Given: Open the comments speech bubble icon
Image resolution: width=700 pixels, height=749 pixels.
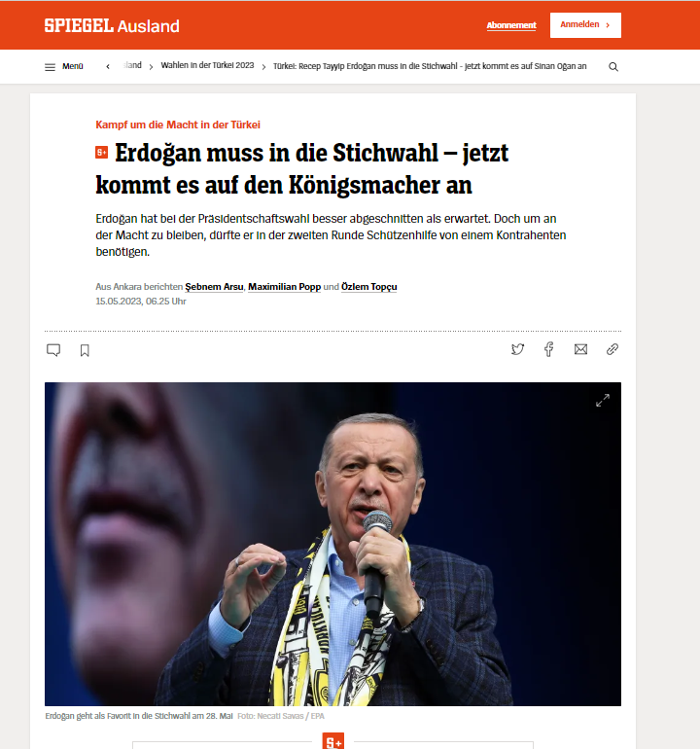Looking at the screenshot, I should (x=53, y=350).
